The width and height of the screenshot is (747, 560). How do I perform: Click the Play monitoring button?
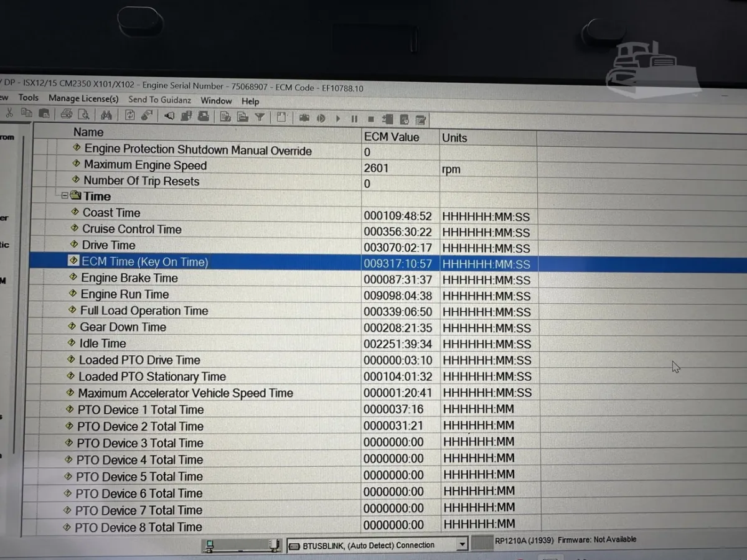(338, 118)
